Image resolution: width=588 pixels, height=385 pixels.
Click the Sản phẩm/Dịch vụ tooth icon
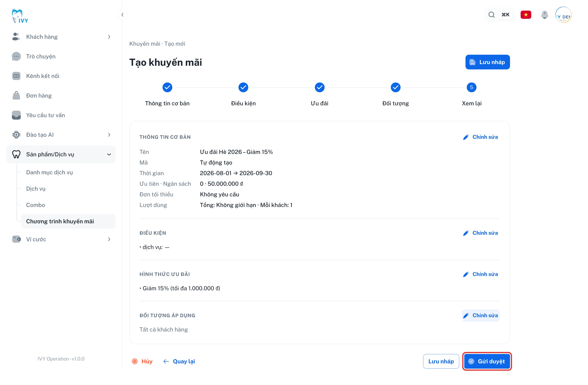pyautogui.click(x=16, y=154)
